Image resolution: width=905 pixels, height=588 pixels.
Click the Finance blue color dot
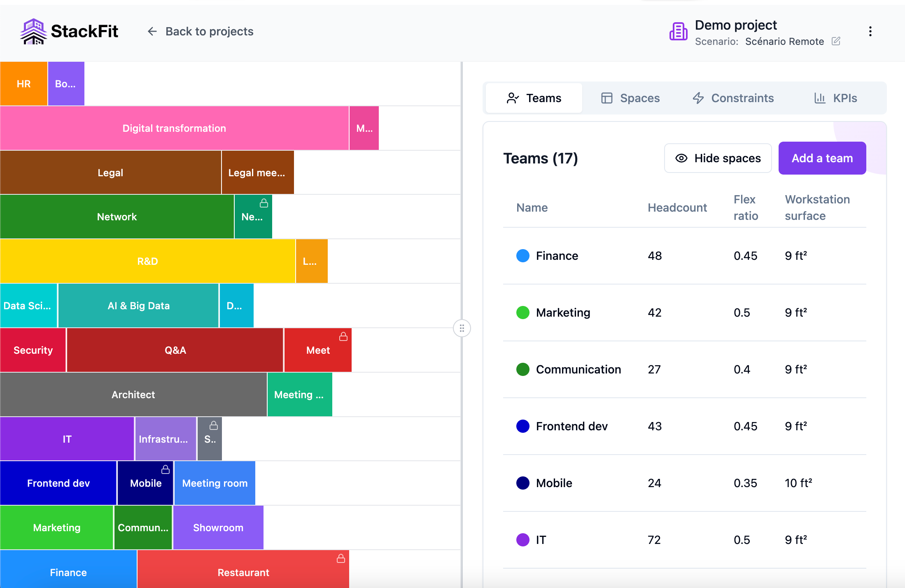click(x=522, y=256)
